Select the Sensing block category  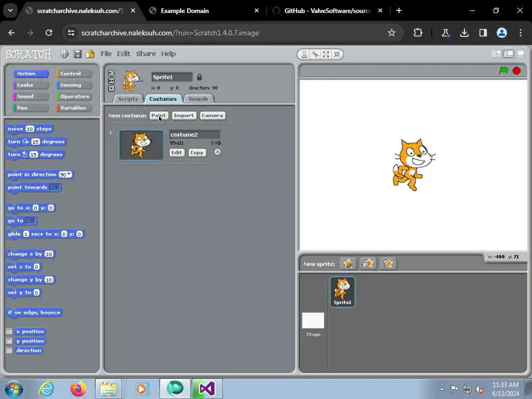pyautogui.click(x=74, y=85)
